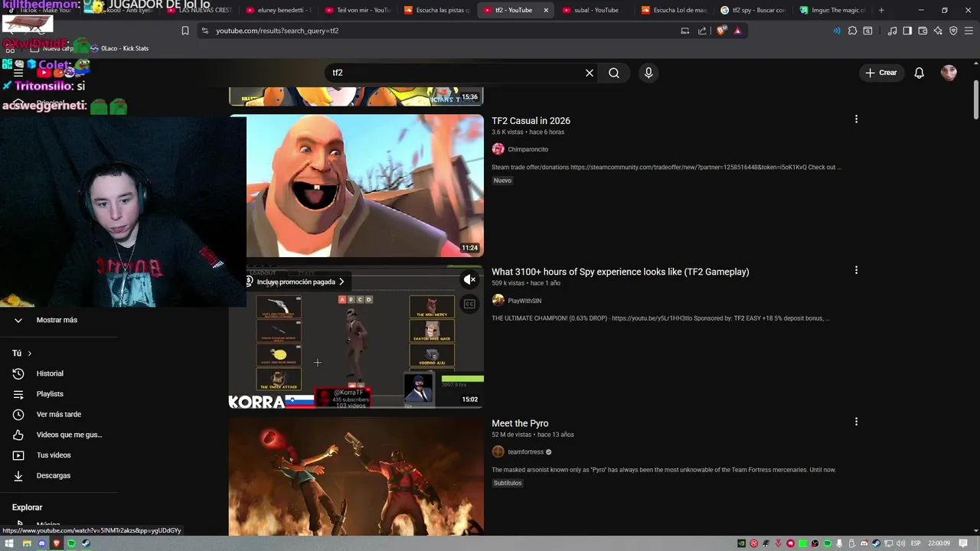Open the video title TF2 Casual in 2026
Screen dimensions: 980x551
pyautogui.click(x=531, y=121)
